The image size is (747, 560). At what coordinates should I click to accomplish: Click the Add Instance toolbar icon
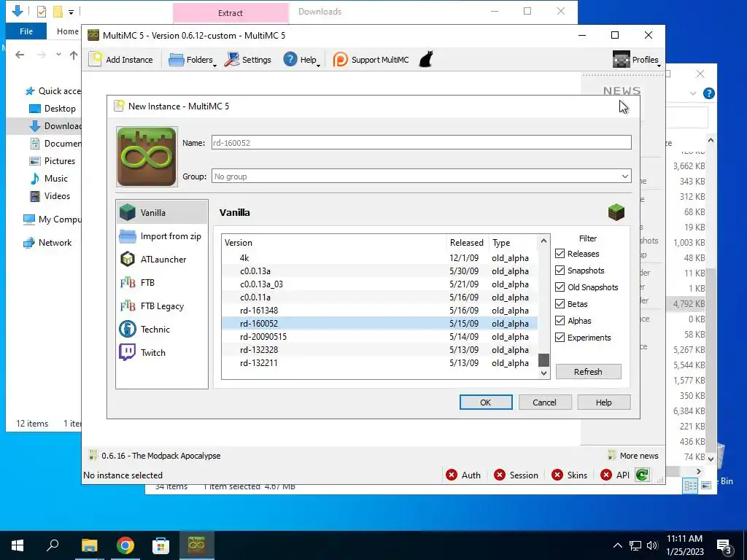[121, 60]
